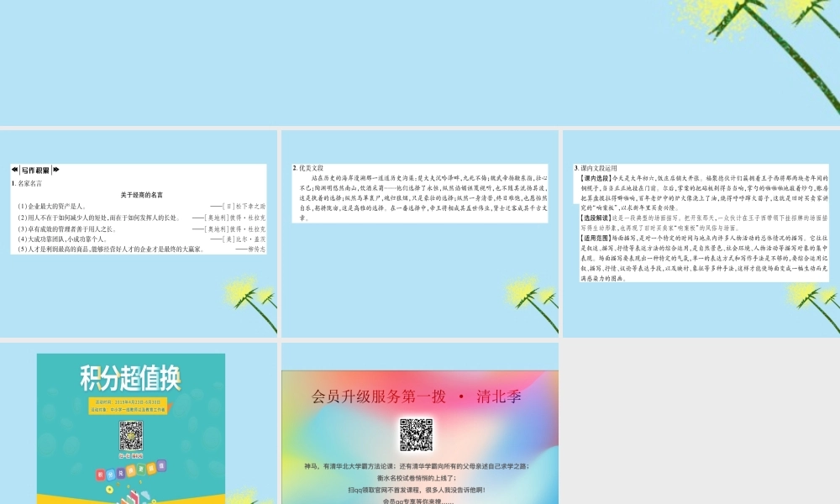Click quote line (1) 企业最大的资产是人
840x504 pixels.
pyautogui.click(x=52, y=206)
